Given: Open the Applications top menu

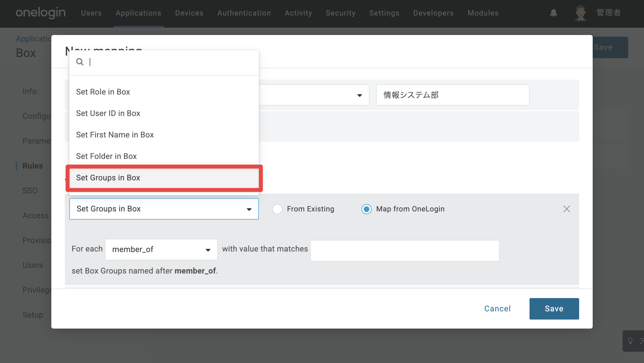Looking at the screenshot, I should point(138,13).
